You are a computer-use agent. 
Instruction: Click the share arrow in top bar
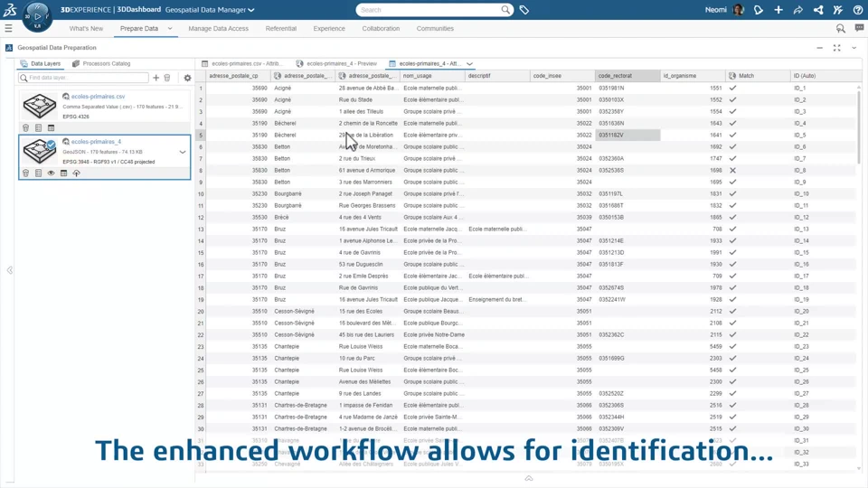pos(797,10)
